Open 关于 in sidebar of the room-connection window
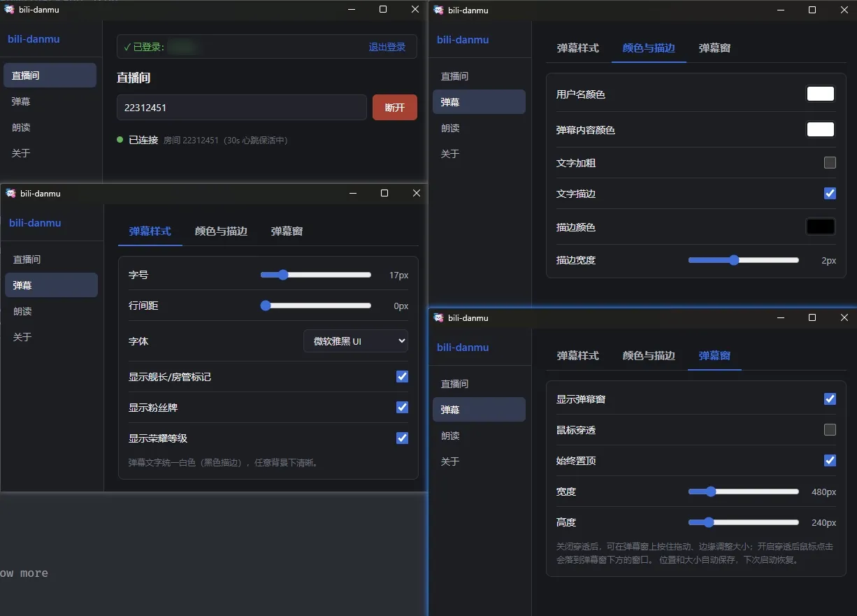Viewport: 857px width, 616px height. tap(50, 153)
